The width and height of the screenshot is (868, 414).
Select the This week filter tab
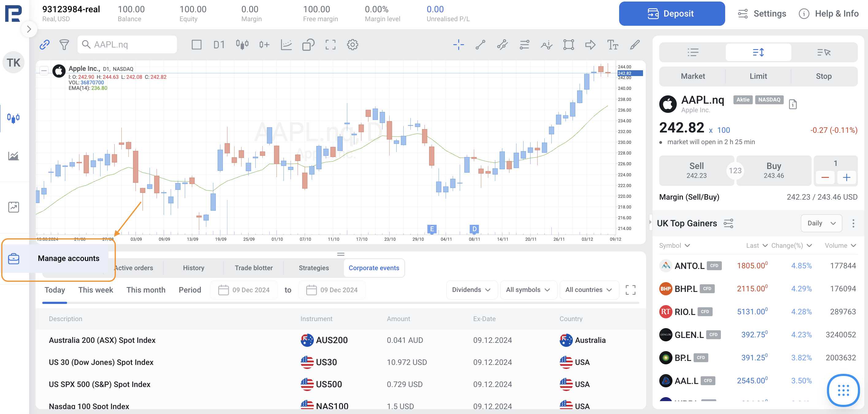pos(96,289)
